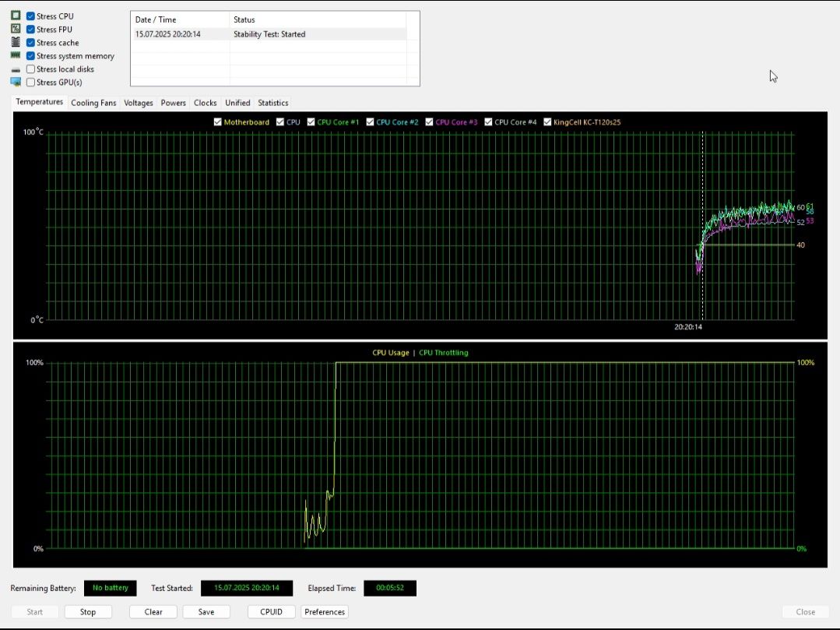Click the Status column header

318,19
